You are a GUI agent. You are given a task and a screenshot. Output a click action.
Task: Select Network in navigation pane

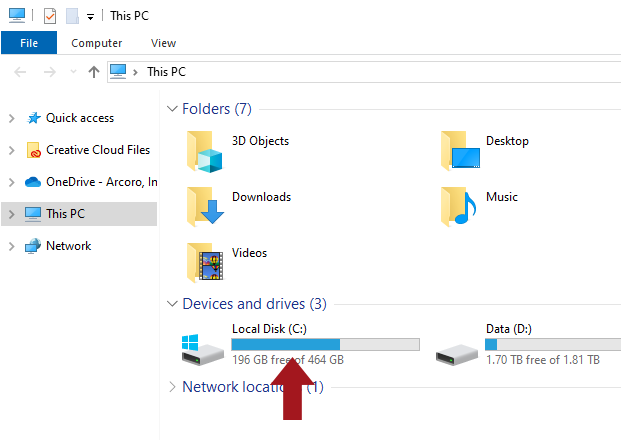69,246
